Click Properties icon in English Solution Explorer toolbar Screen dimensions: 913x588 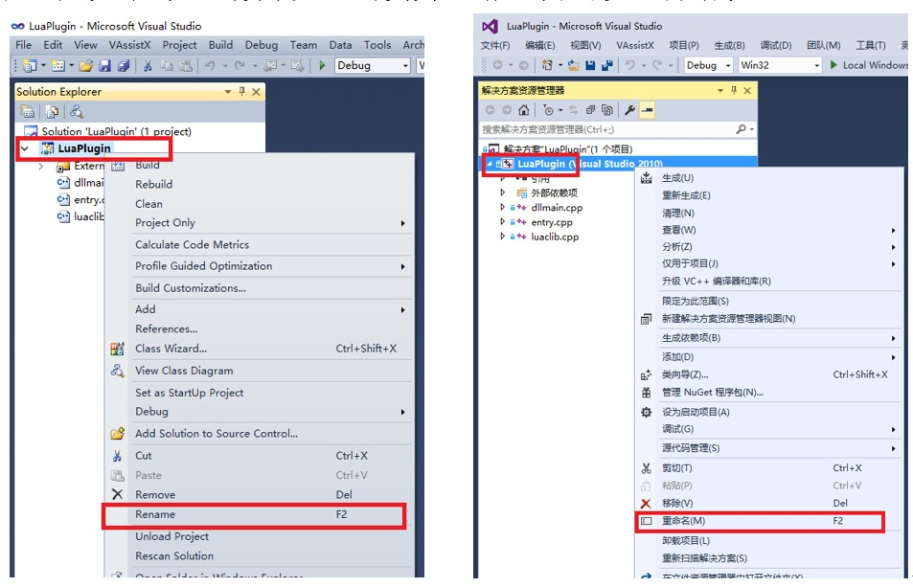[28, 111]
